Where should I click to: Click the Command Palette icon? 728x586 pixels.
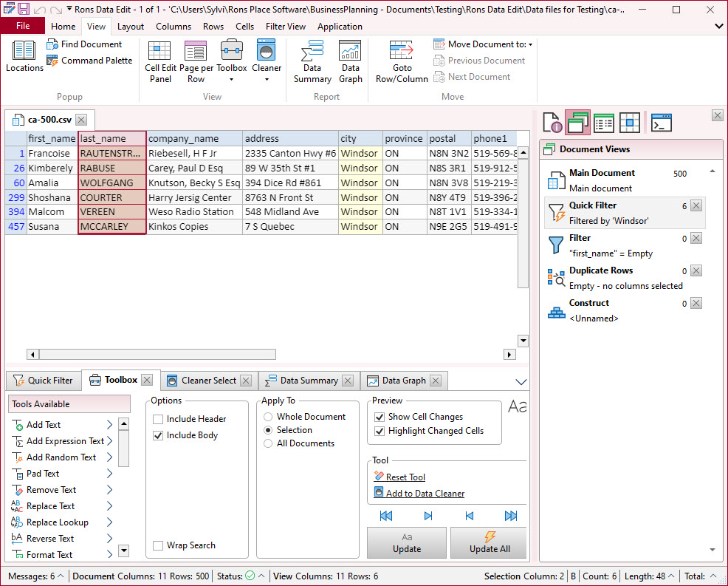(52, 61)
